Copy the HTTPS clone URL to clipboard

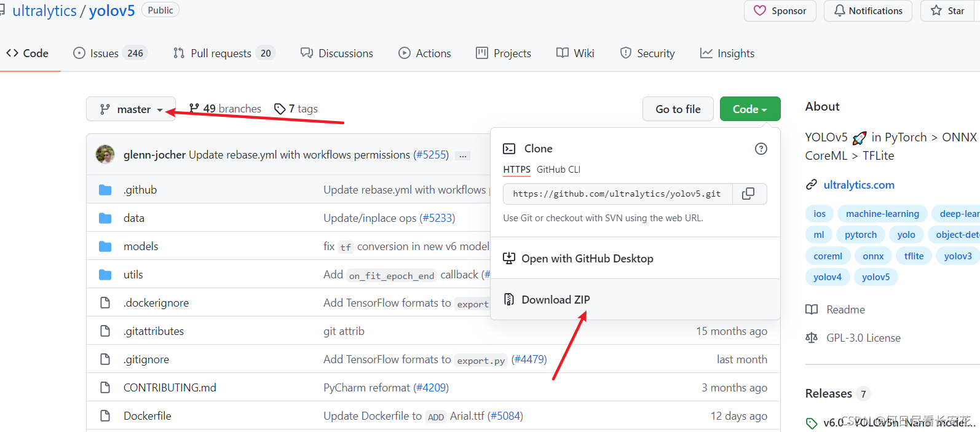pos(749,194)
